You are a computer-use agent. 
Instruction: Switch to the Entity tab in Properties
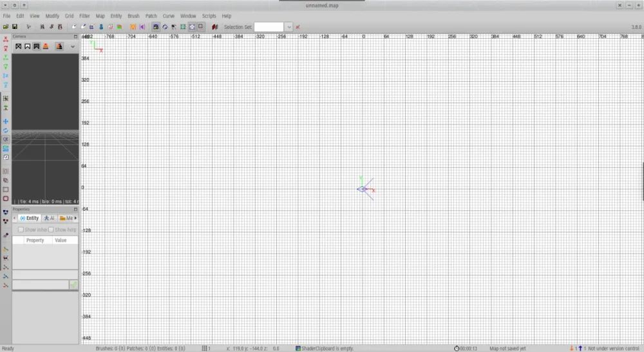(x=30, y=219)
